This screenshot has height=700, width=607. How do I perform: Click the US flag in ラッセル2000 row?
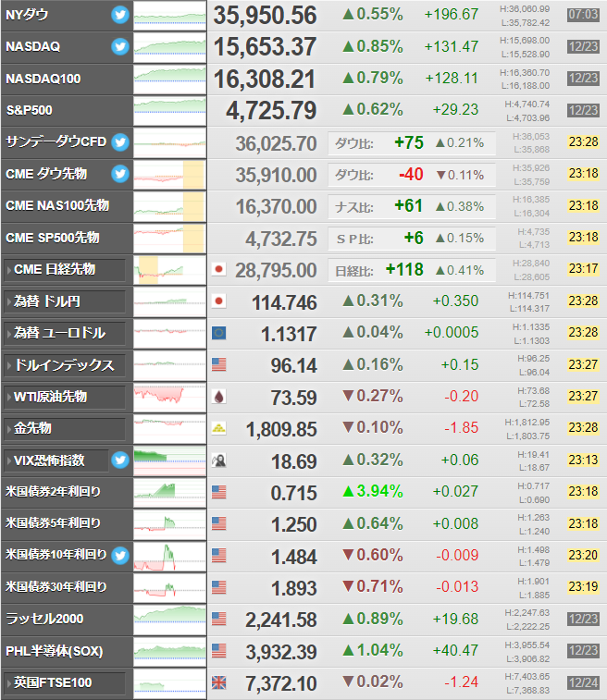(219, 620)
